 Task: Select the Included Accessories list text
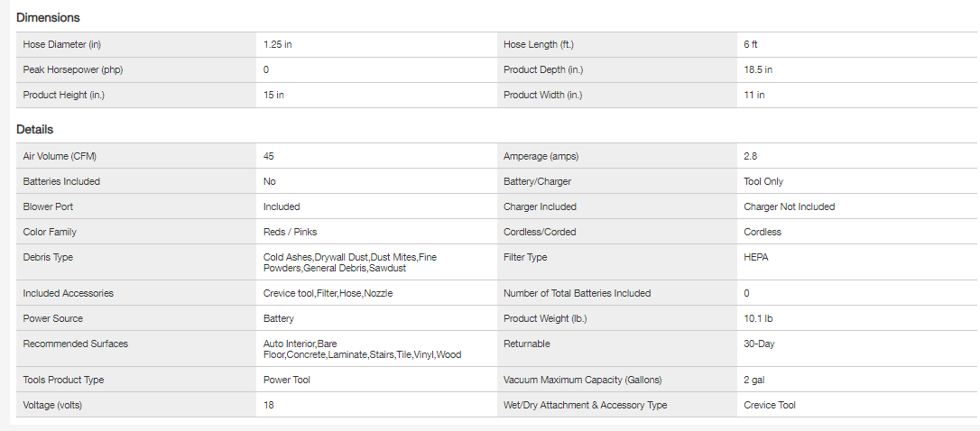pyautogui.click(x=328, y=293)
